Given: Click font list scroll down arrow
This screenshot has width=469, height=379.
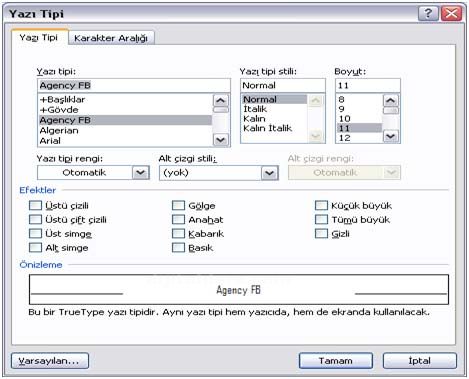Looking at the screenshot, I should (221, 140).
